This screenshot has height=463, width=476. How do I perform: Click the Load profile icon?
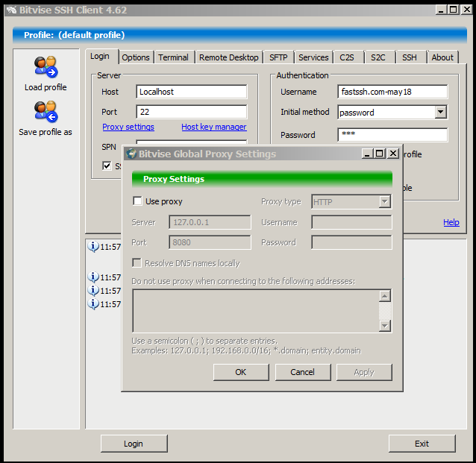click(x=46, y=67)
